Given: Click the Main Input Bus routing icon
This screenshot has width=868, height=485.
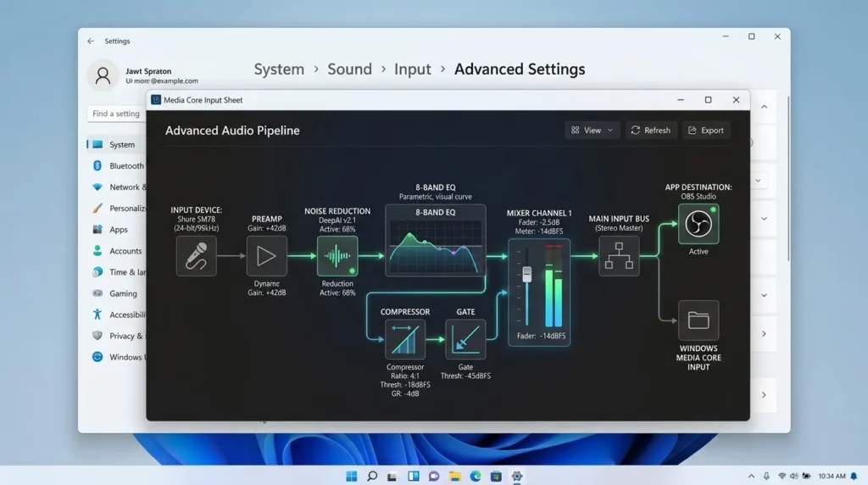Looking at the screenshot, I should tap(619, 256).
